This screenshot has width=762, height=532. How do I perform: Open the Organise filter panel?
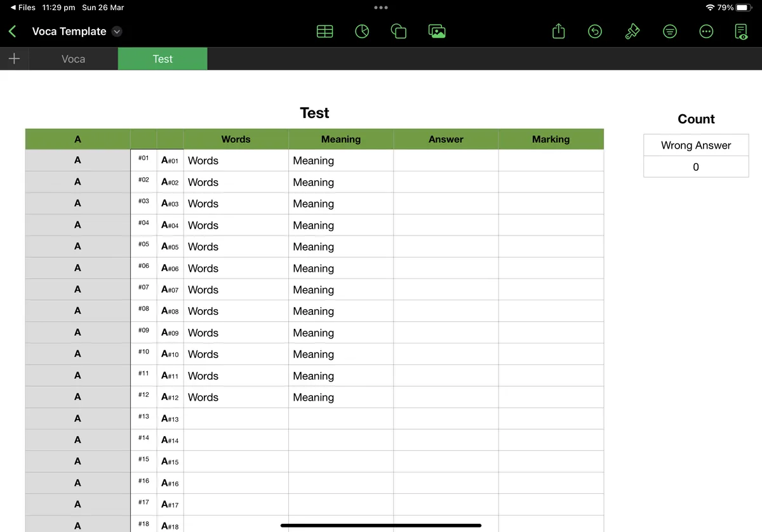pyautogui.click(x=669, y=31)
